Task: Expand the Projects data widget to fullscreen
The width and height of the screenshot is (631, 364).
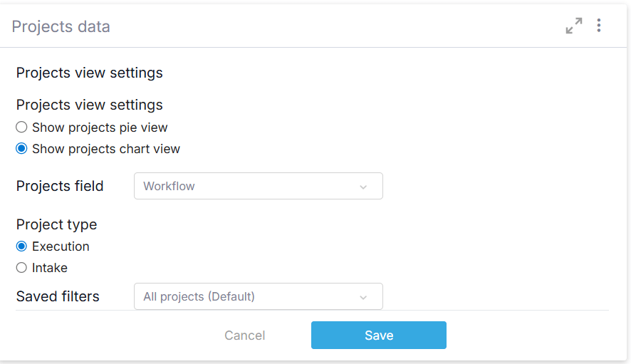Action: (x=574, y=26)
